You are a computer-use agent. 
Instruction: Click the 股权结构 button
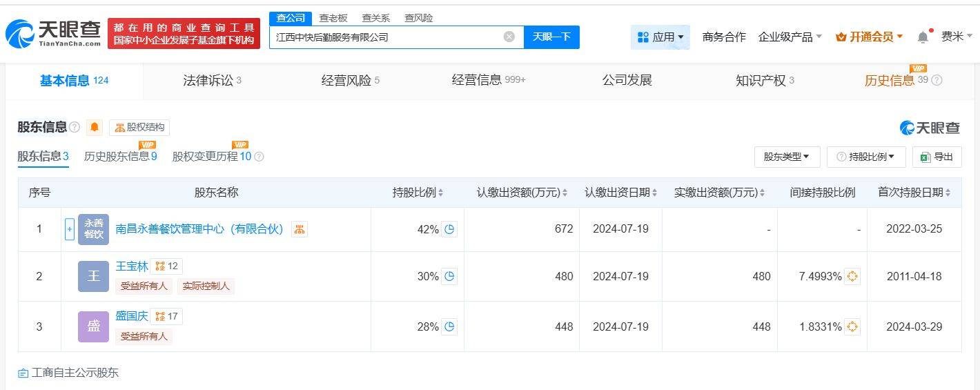[139, 127]
